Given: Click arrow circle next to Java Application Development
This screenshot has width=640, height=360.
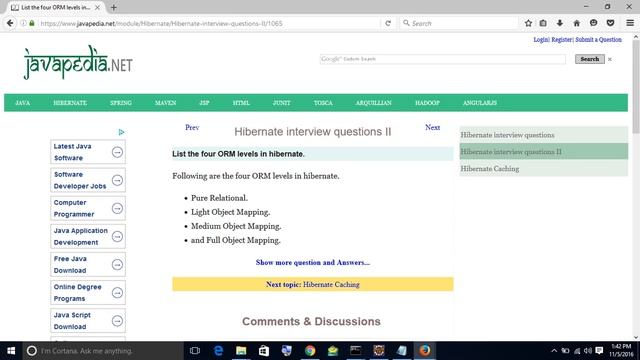Looking at the screenshot, I should tap(117, 237).
